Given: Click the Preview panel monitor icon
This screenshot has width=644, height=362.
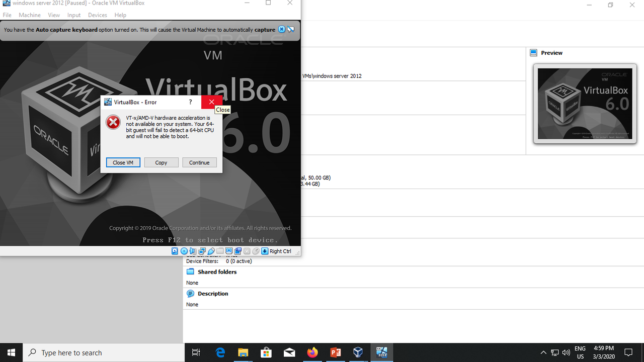Looking at the screenshot, I should (534, 53).
